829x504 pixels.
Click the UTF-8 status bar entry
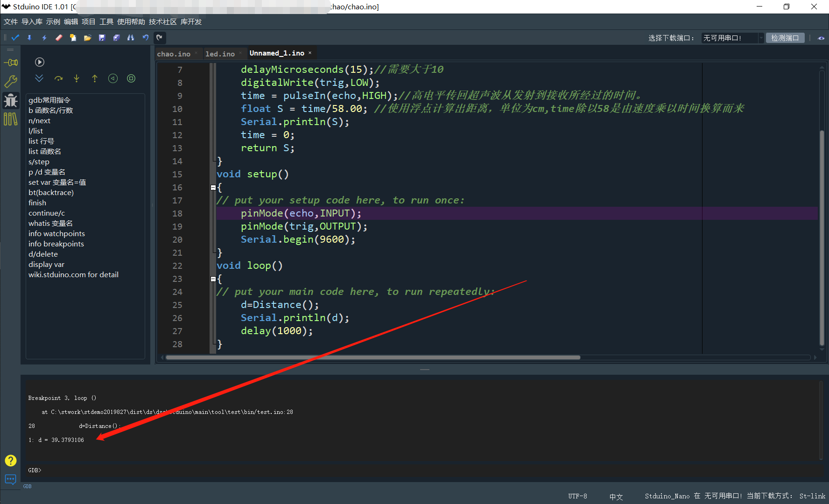[577, 496]
